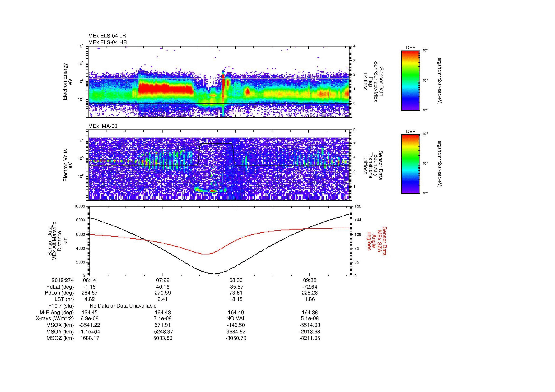Select the 'MSOX (km)' row label

(x=60, y=325)
